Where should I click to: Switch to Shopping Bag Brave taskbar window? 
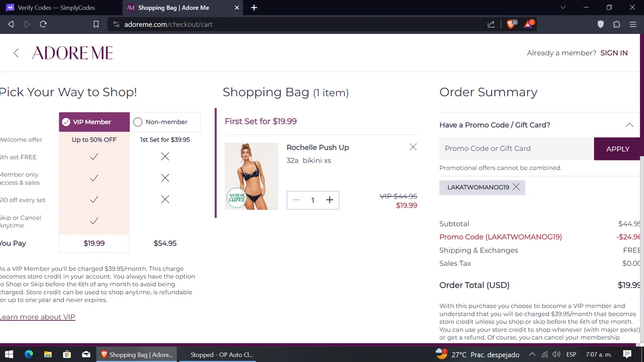coord(137,354)
